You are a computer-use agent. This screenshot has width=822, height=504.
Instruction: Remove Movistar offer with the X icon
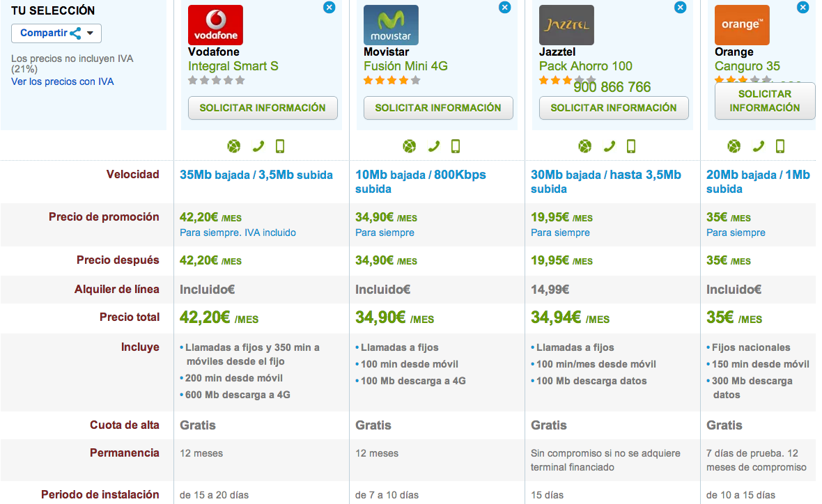tap(505, 8)
